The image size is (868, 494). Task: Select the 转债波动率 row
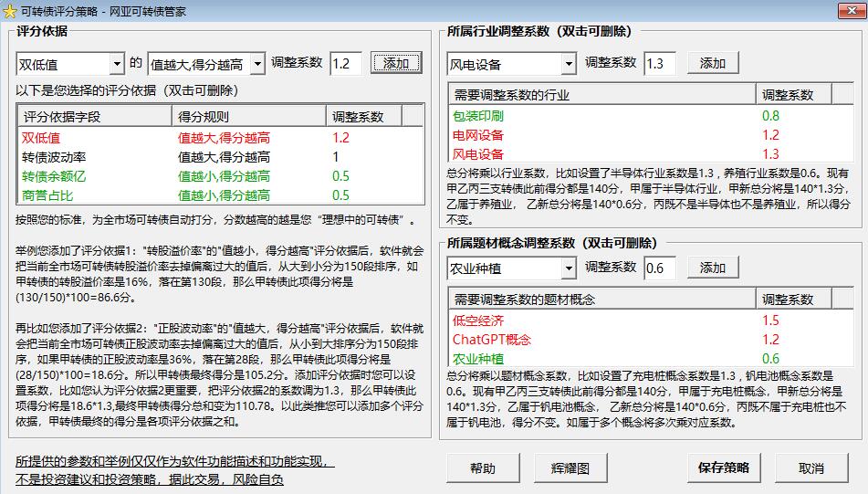[x=221, y=157]
